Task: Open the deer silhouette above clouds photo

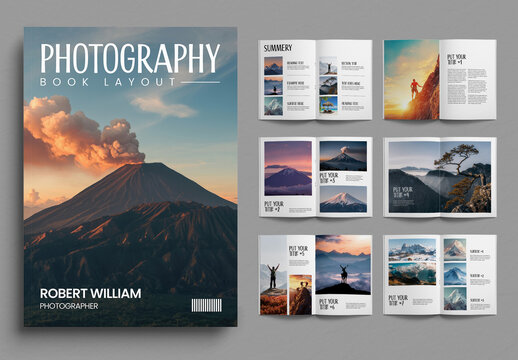Action: click(343, 265)
